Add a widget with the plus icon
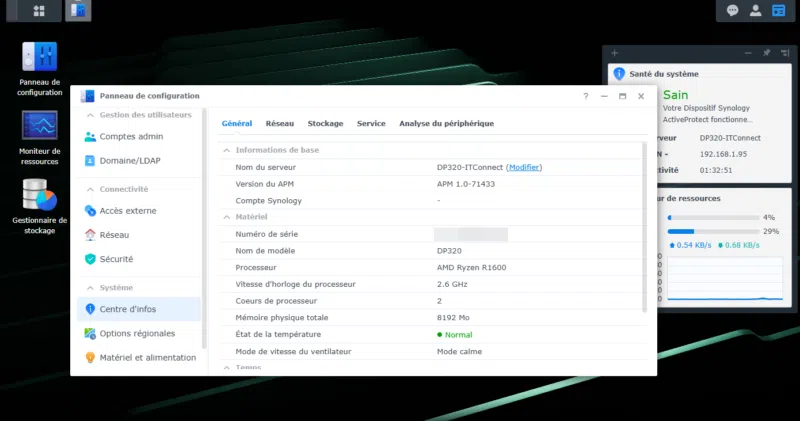This screenshot has height=421, width=800. pyautogui.click(x=614, y=53)
